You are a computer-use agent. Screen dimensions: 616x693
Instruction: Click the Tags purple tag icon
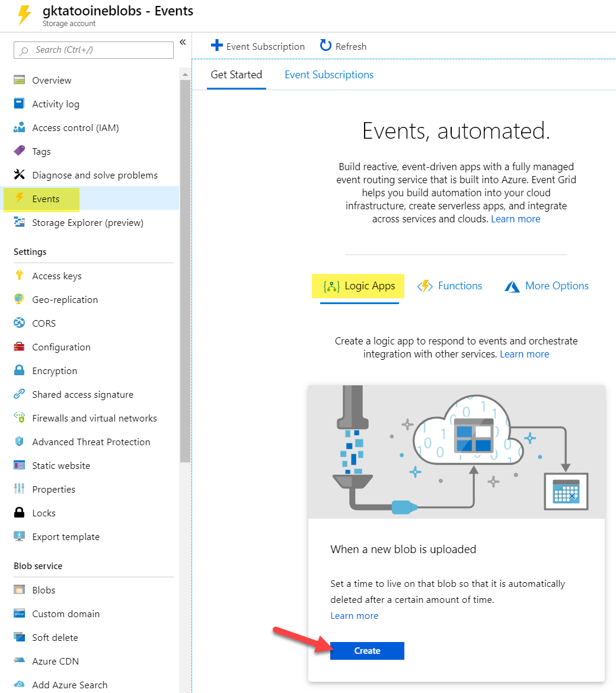point(20,151)
